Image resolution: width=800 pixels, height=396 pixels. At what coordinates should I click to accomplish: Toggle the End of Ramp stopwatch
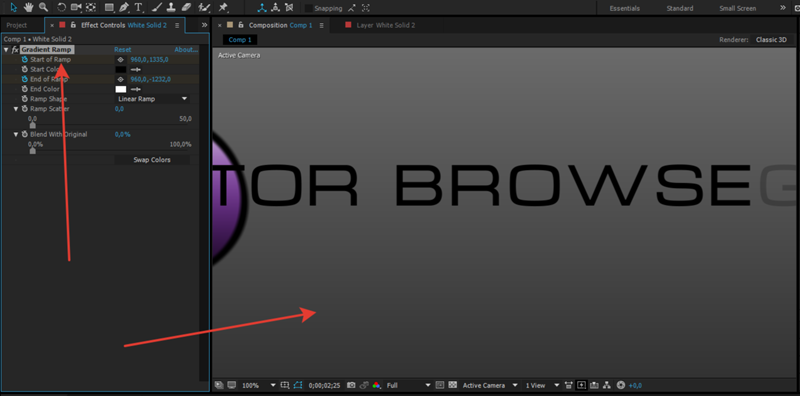tap(24, 79)
